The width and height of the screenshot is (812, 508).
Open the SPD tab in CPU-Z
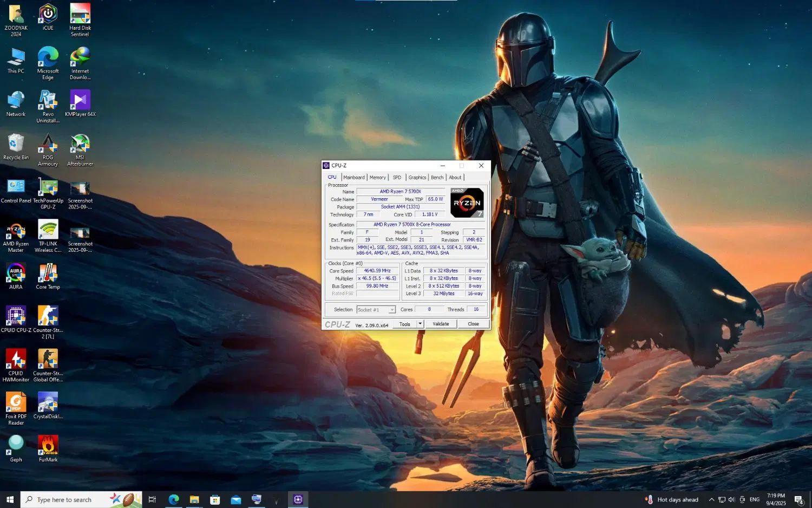[x=397, y=178]
